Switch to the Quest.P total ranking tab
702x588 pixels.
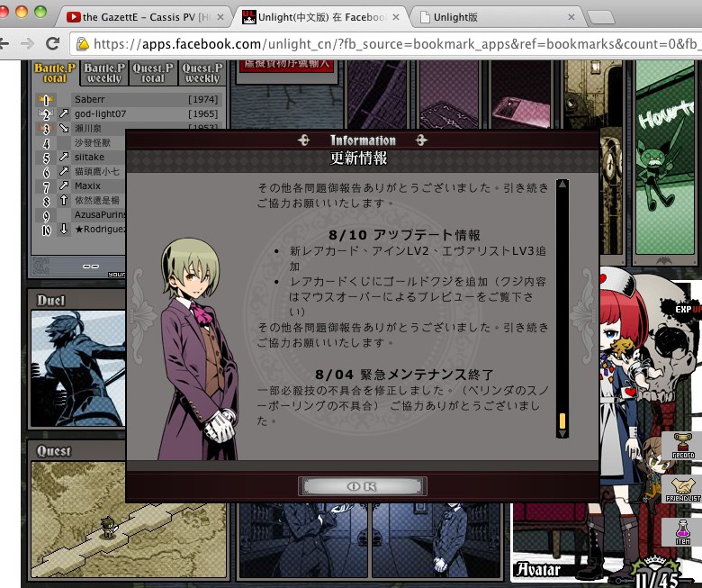coord(153,73)
